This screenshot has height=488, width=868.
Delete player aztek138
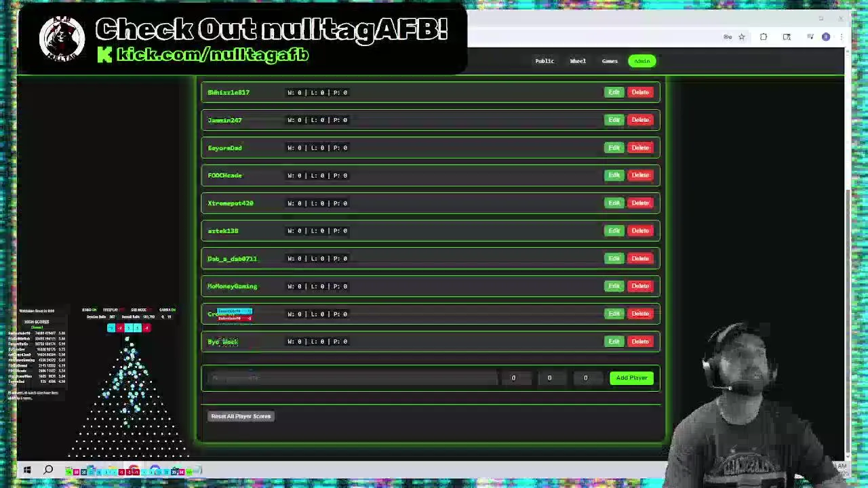640,230
